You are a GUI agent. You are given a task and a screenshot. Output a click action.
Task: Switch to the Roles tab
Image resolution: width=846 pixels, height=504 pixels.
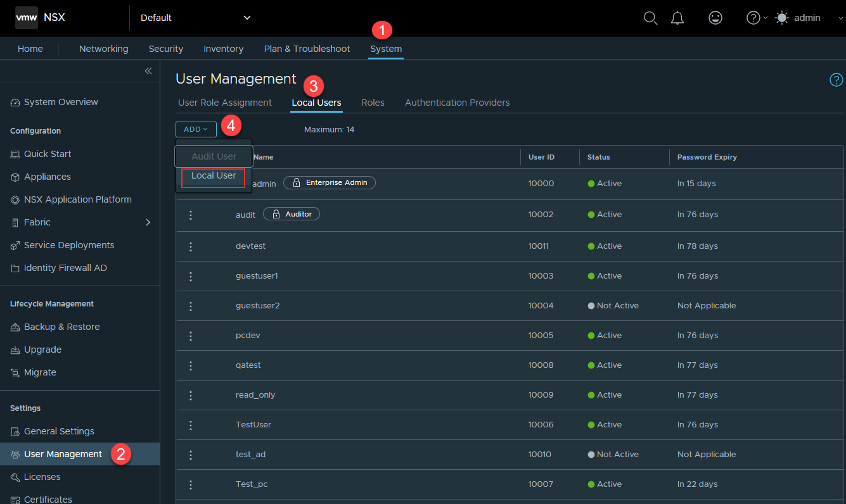click(x=373, y=103)
